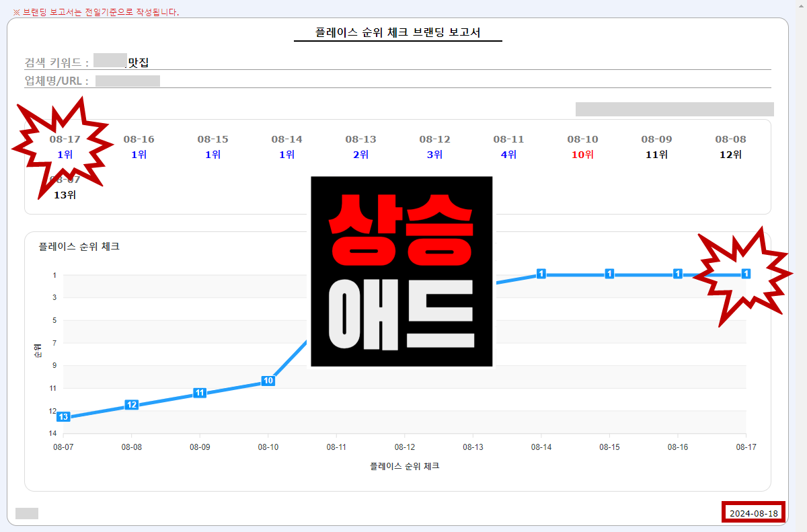The height and width of the screenshot is (532, 807).
Task: Select the rank 1 data point above 08-17
Action: pos(746,274)
